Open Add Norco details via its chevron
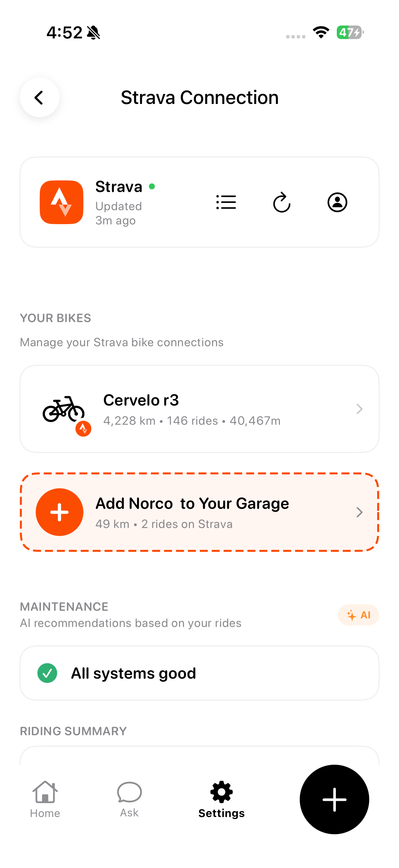The height and width of the screenshot is (868, 399). tap(360, 512)
